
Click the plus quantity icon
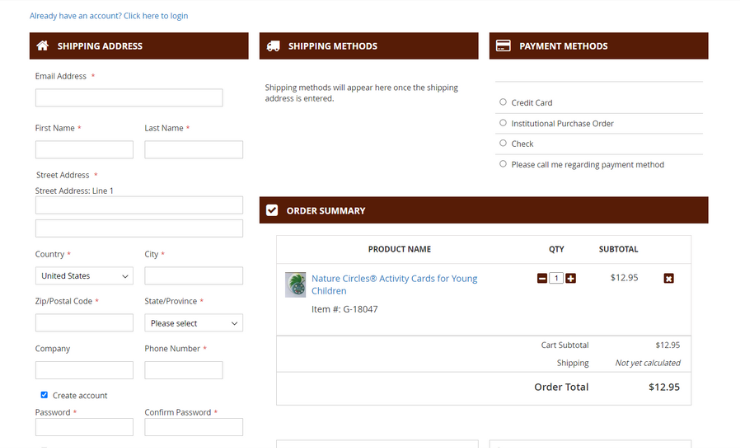[x=571, y=278]
